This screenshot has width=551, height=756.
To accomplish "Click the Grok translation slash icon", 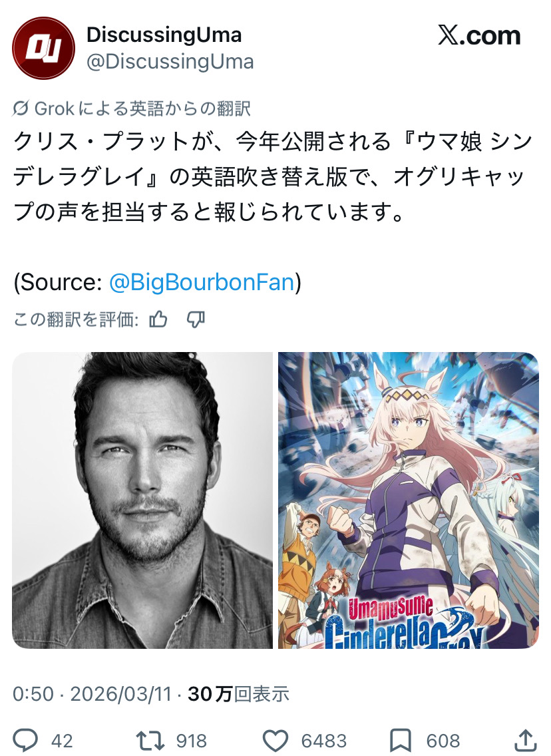I will pyautogui.click(x=20, y=108).
